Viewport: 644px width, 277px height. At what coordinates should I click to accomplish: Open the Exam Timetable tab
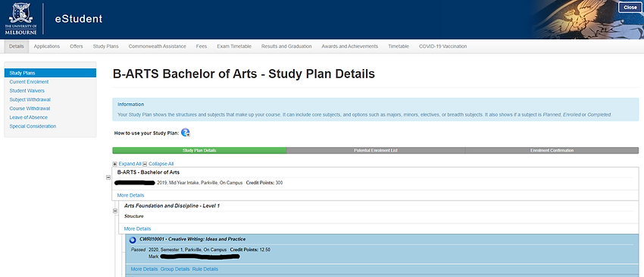(234, 46)
